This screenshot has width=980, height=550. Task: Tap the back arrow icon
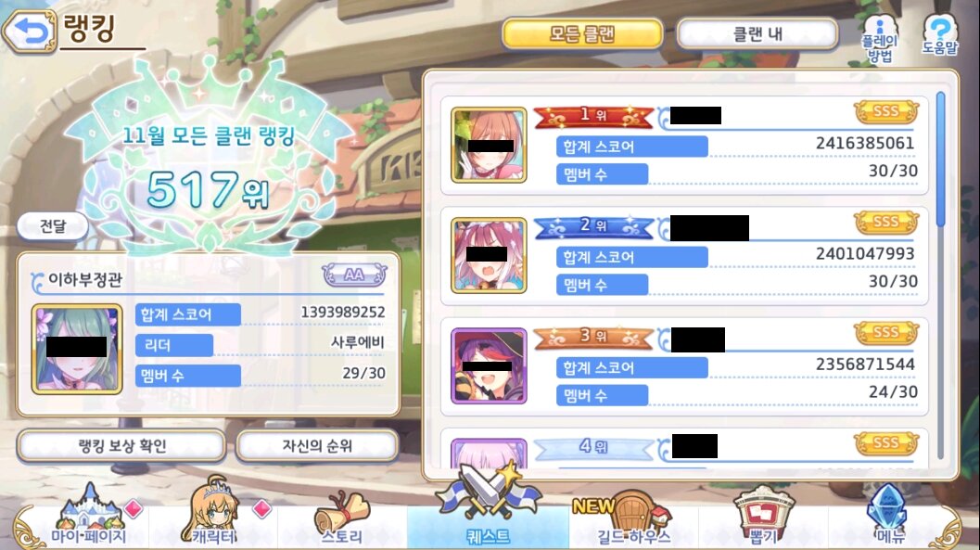pos(30,31)
